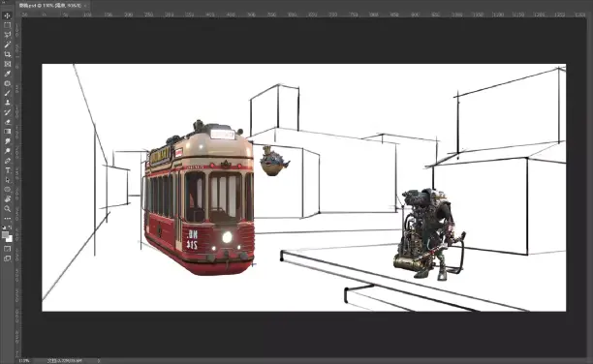Select the Move tool
The image size is (593, 364).
pyautogui.click(x=7, y=15)
